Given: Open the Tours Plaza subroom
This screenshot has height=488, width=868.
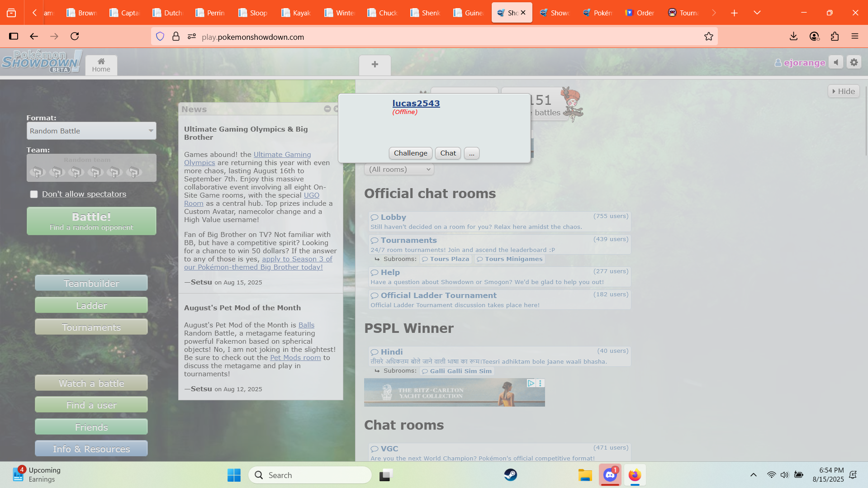Looking at the screenshot, I should tap(446, 259).
